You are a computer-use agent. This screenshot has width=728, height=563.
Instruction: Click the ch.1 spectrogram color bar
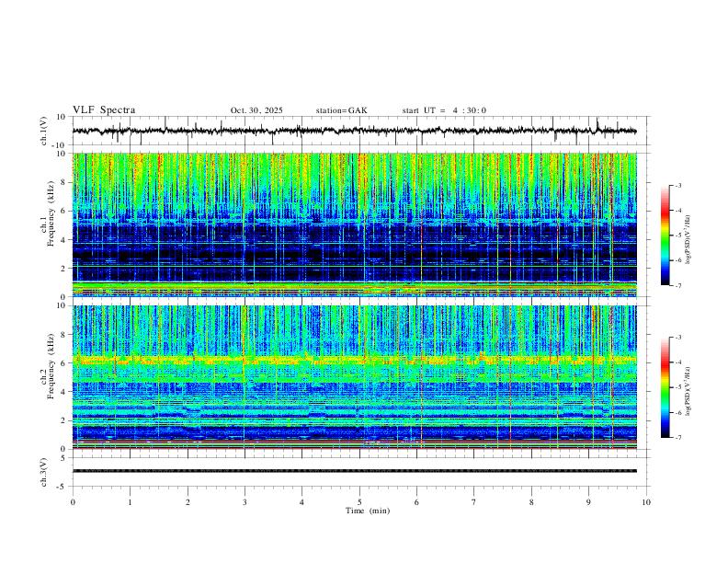[665, 236]
